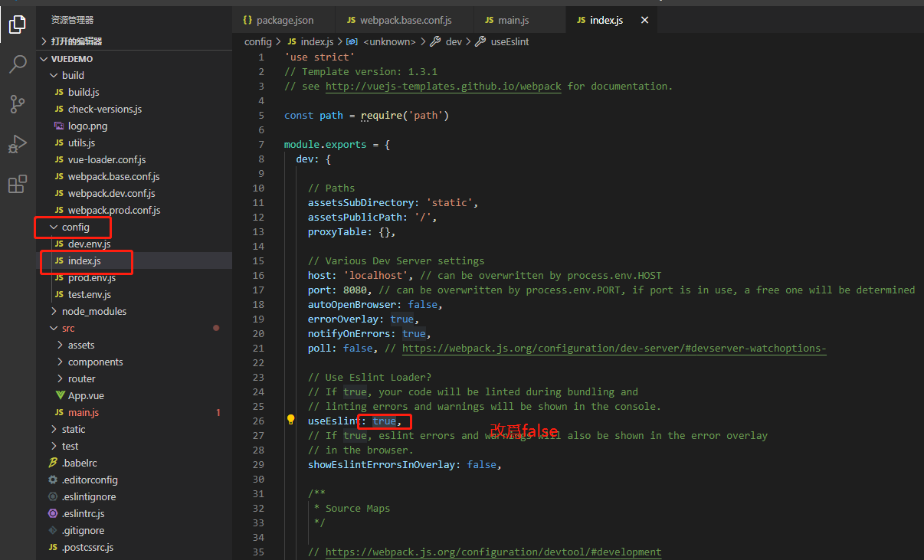Click the config breadcrumb segment
The width and height of the screenshot is (924, 560).
(258, 41)
